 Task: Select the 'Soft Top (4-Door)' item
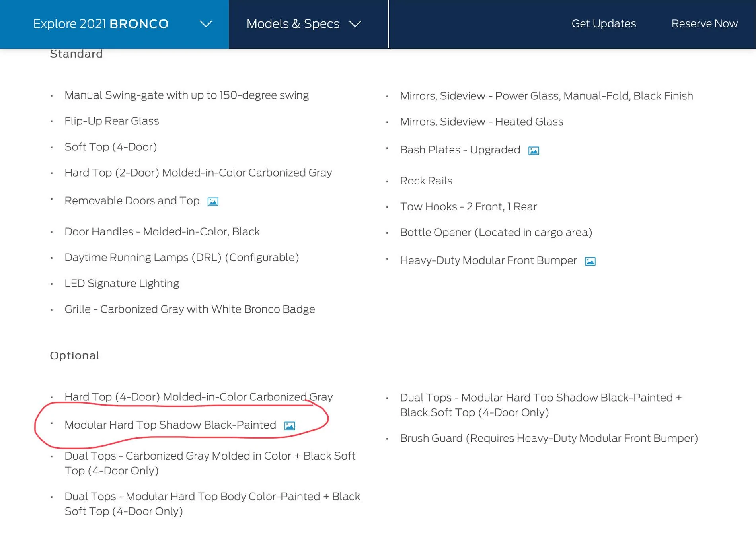coord(111,147)
